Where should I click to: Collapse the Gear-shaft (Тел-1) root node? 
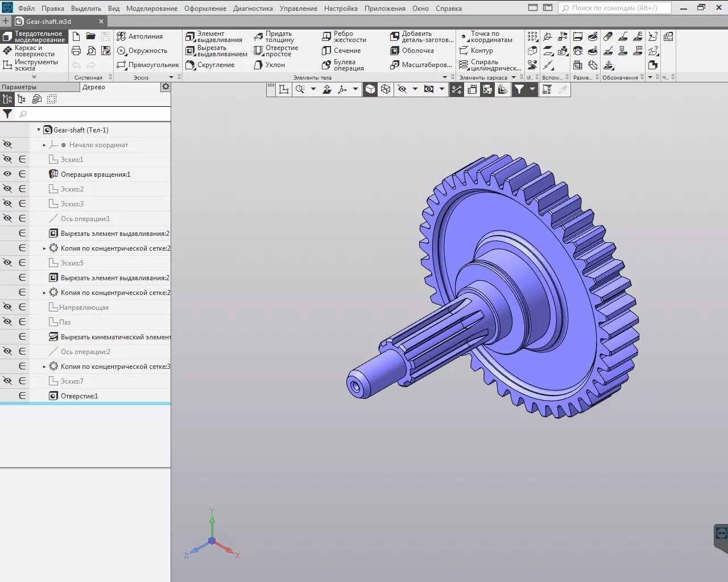[x=39, y=130]
